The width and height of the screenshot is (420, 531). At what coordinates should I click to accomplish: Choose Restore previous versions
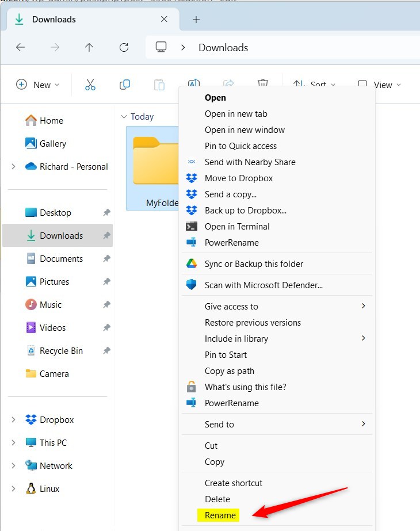(253, 323)
